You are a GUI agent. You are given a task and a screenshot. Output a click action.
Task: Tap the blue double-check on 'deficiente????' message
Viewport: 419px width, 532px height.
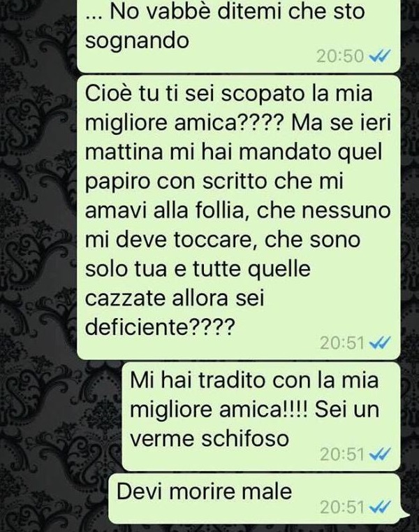click(380, 343)
